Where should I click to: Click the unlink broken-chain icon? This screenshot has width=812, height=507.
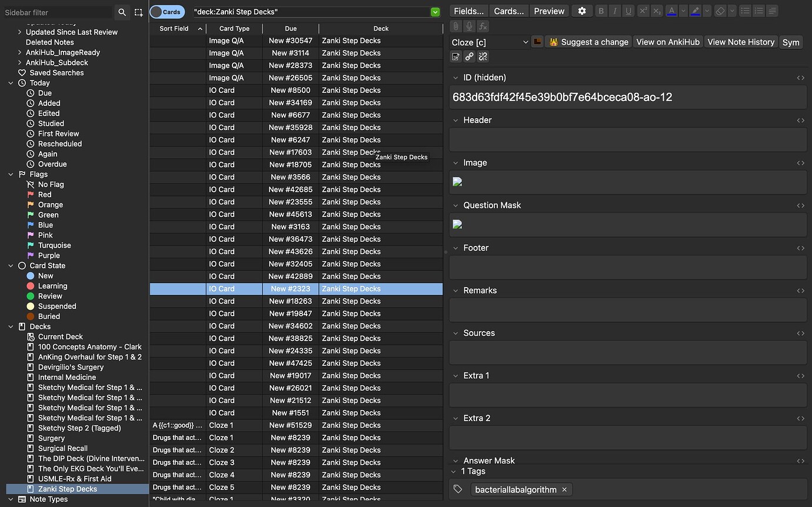click(482, 56)
